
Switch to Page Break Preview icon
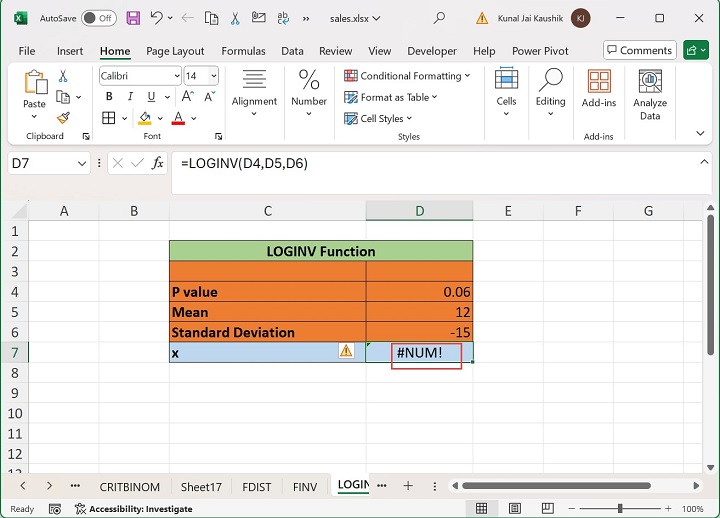click(547, 508)
